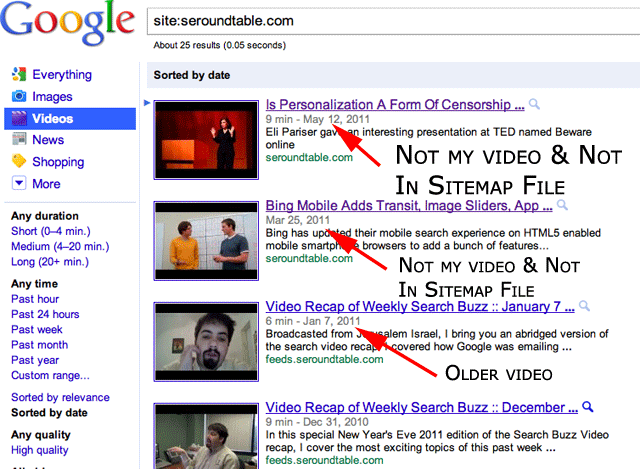Open preview magnifier next to January 7 recap
This screenshot has width=640, height=469.
584,306
